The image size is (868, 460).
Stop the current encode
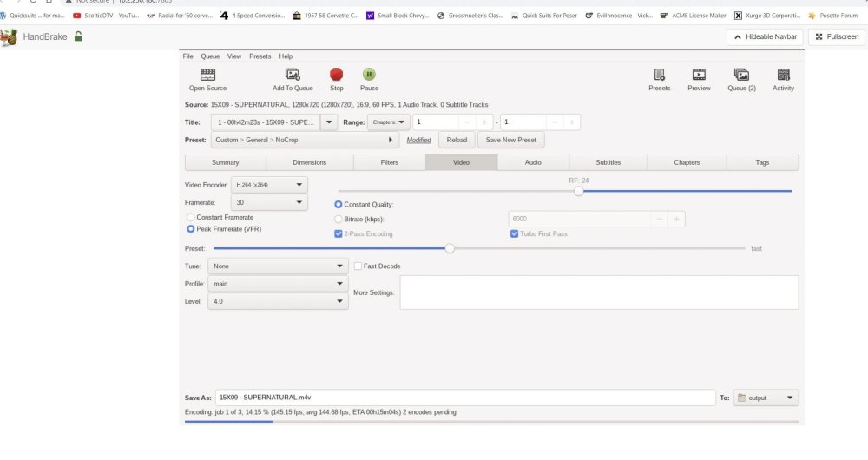[x=336, y=74]
